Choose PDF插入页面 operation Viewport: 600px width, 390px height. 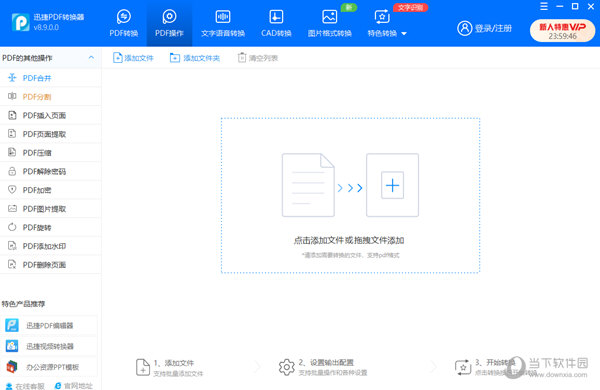51,116
